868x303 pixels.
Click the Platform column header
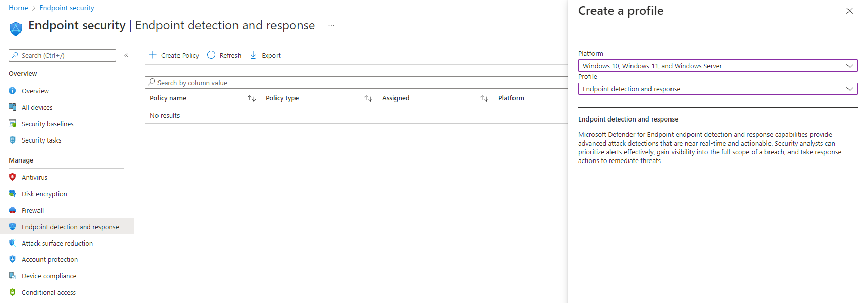511,98
